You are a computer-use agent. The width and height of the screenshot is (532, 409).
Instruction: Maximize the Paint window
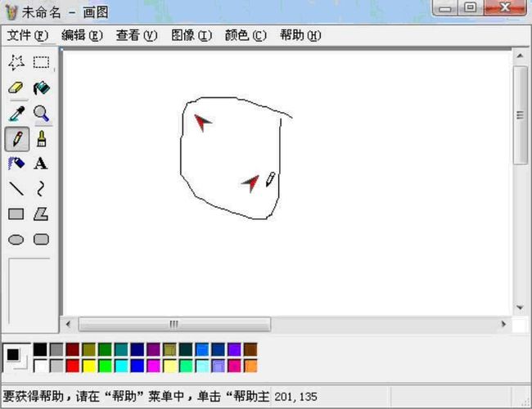471,7
